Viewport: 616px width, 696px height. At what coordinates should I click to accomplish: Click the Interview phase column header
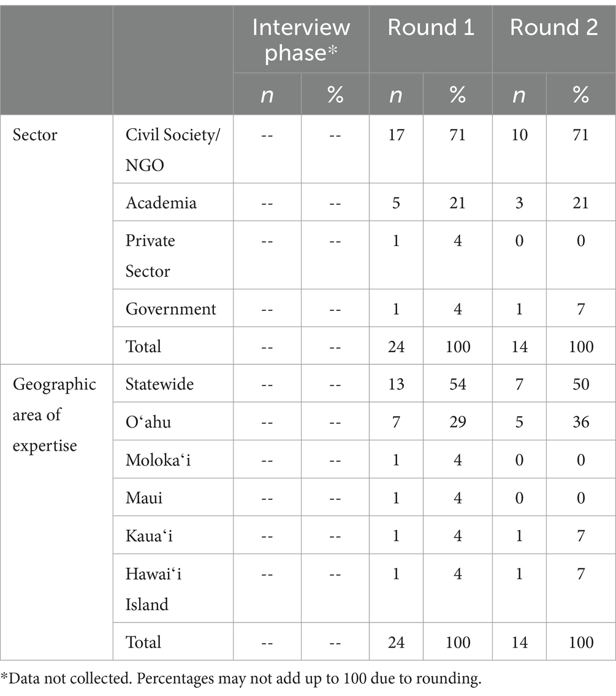click(301, 40)
